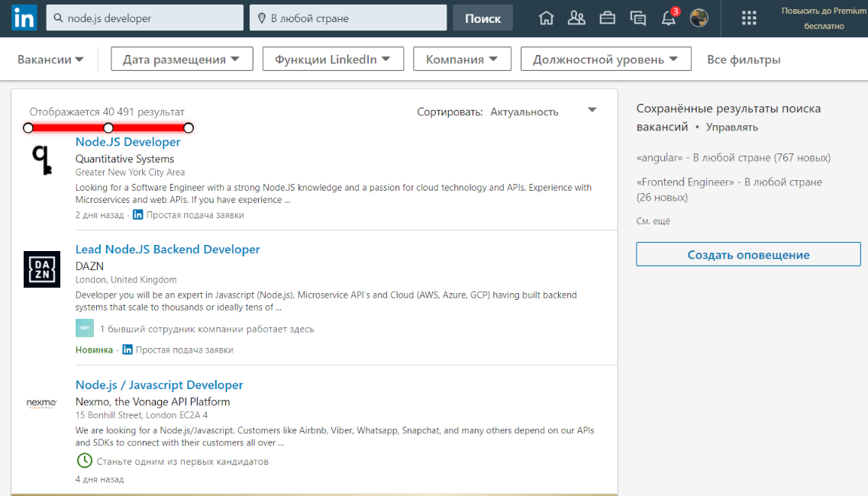
Task: Open the Home icon in navbar
Action: (546, 18)
